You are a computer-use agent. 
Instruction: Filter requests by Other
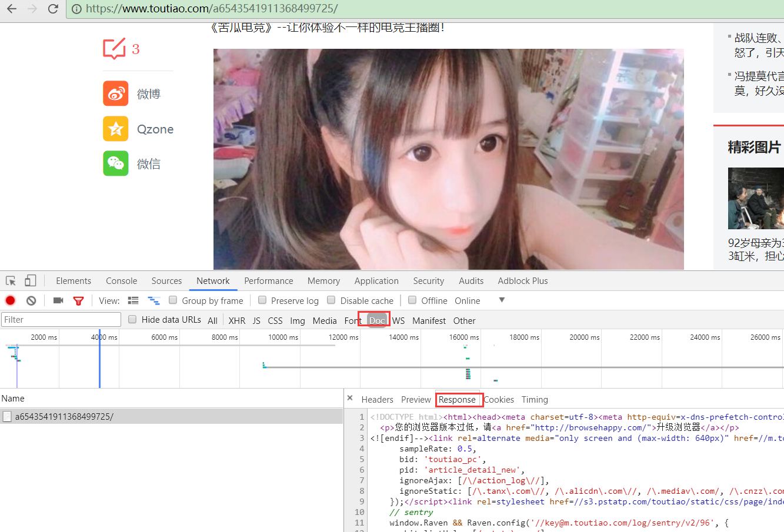pyautogui.click(x=464, y=320)
